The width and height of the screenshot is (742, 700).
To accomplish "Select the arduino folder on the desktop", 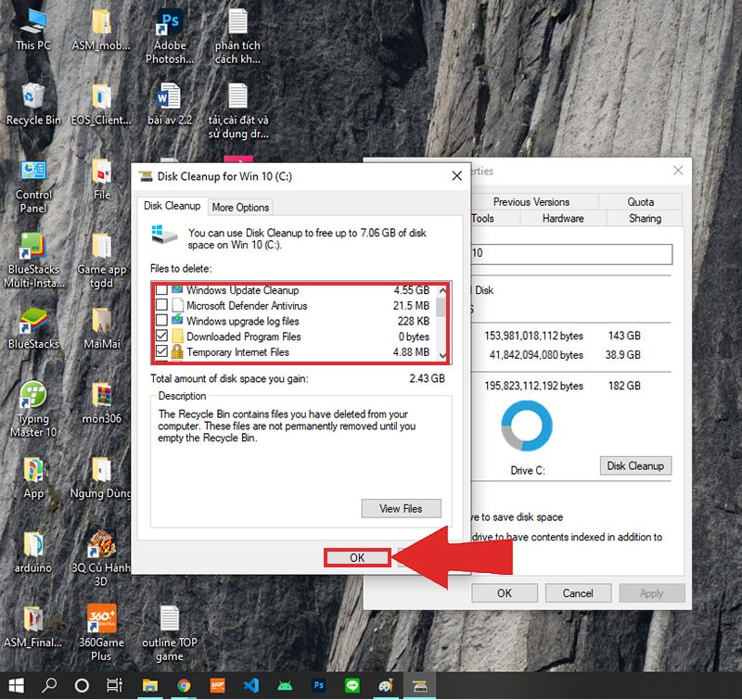I will point(33,552).
